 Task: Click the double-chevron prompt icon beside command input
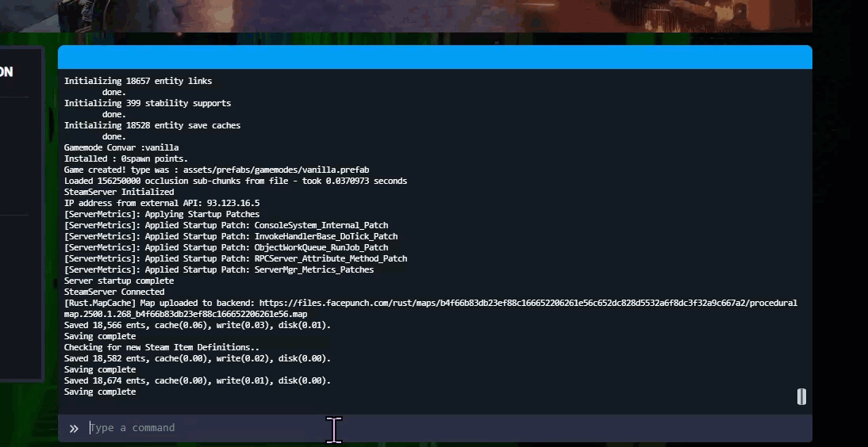pyautogui.click(x=74, y=428)
